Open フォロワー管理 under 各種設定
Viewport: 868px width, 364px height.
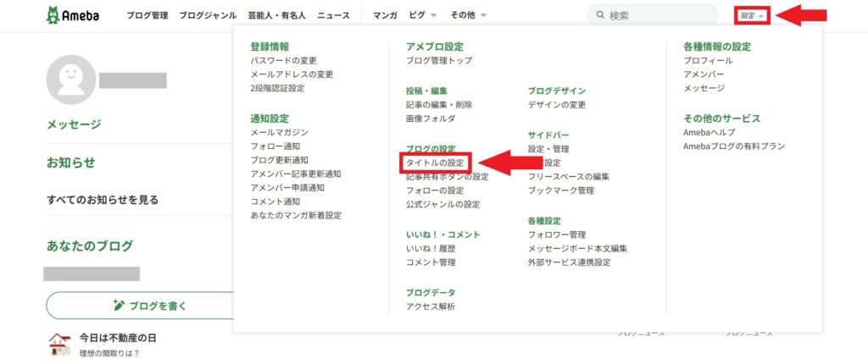[556, 234]
